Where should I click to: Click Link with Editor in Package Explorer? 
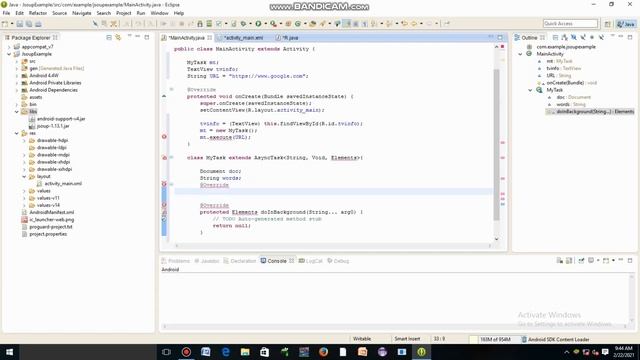point(118,38)
